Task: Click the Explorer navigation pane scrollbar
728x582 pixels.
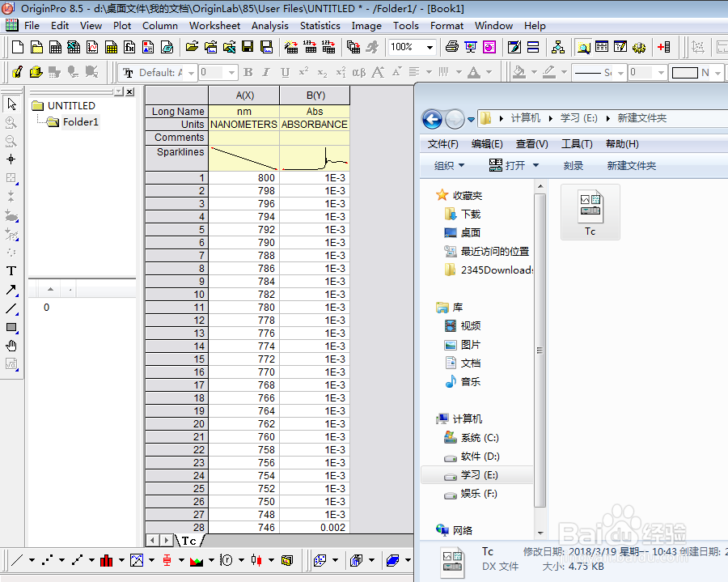Action: (x=540, y=350)
